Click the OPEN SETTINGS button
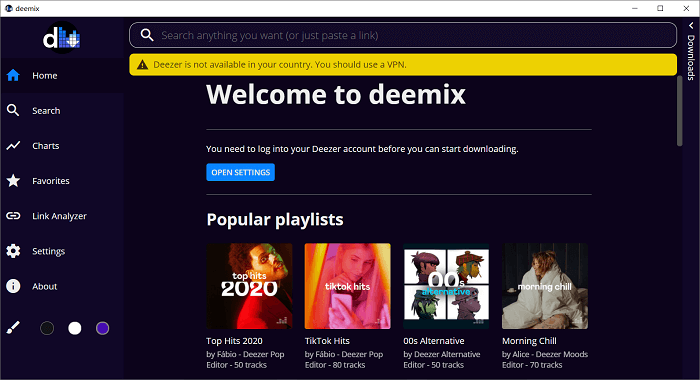The height and width of the screenshot is (380, 700). pos(240,172)
